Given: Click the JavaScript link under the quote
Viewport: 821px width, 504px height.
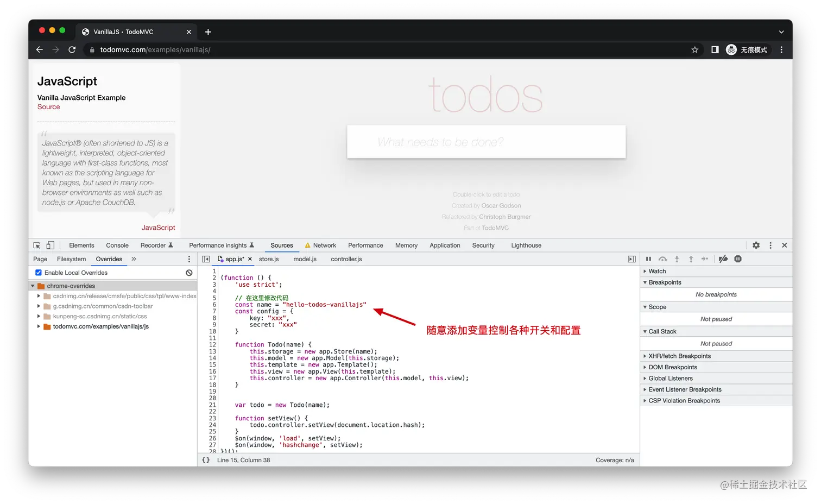Looking at the screenshot, I should 158,228.
